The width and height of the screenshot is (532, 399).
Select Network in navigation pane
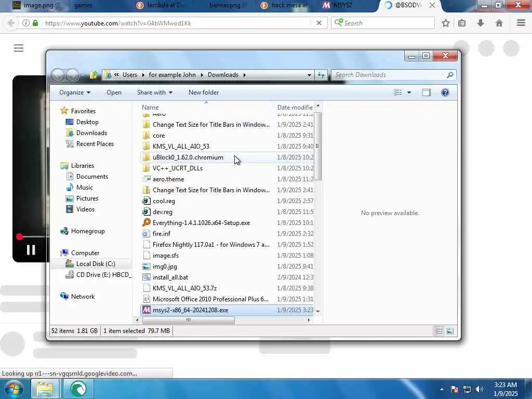pyautogui.click(x=83, y=297)
